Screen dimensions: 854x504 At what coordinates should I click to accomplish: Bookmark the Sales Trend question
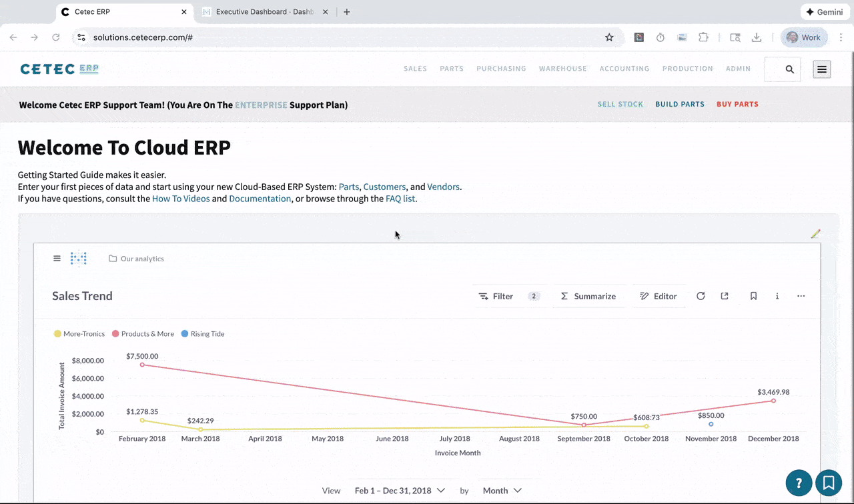point(753,296)
